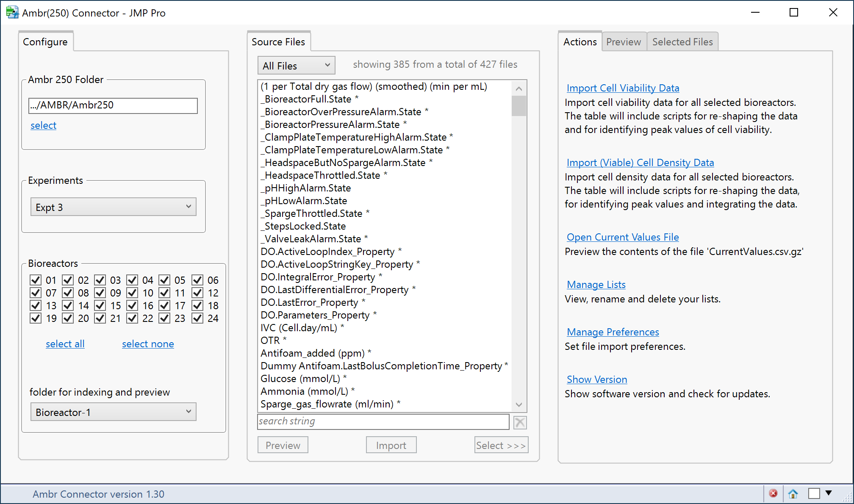
Task: Click the clear search X icon
Action: click(x=520, y=422)
